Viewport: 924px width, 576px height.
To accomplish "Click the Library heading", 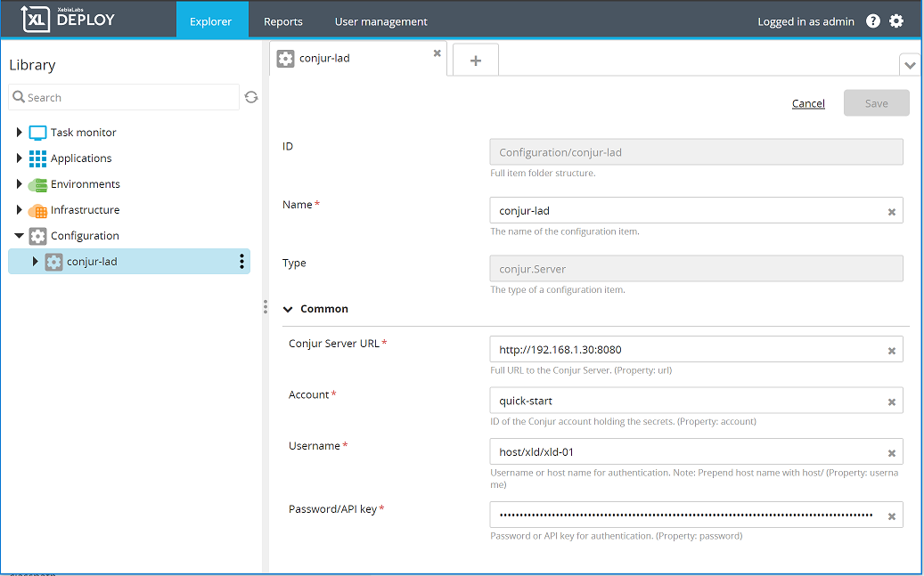I will (32, 65).
